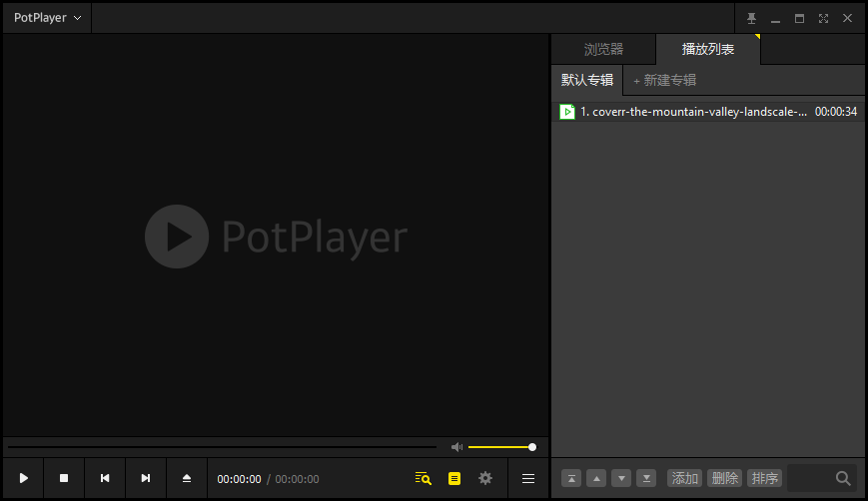Click the volume slider track

(x=499, y=447)
